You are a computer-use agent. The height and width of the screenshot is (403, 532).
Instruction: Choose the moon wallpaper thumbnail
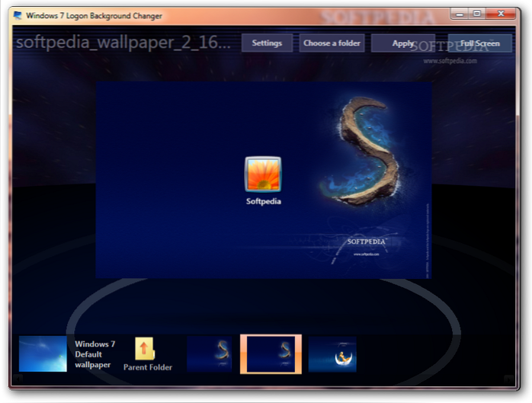332,354
